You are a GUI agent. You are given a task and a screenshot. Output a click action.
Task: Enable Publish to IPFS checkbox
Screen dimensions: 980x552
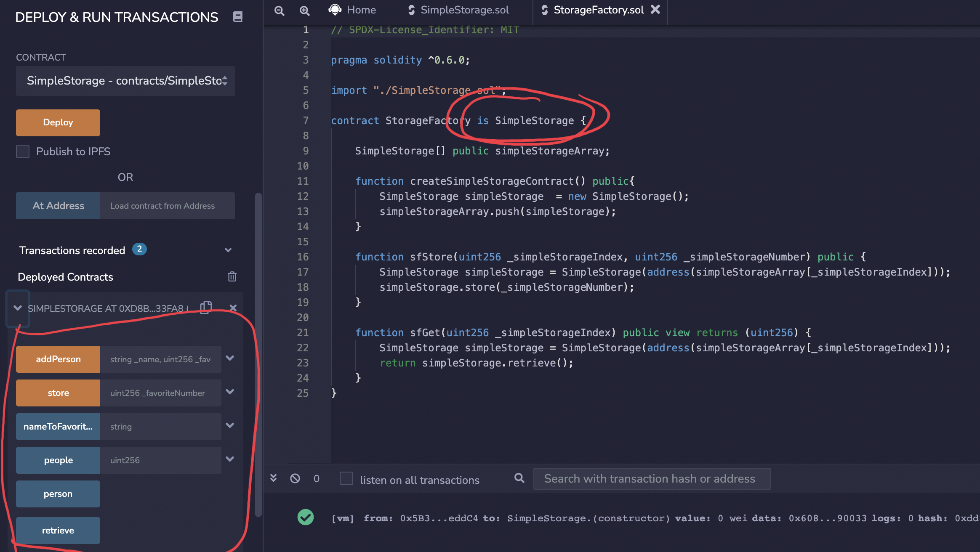coord(23,151)
